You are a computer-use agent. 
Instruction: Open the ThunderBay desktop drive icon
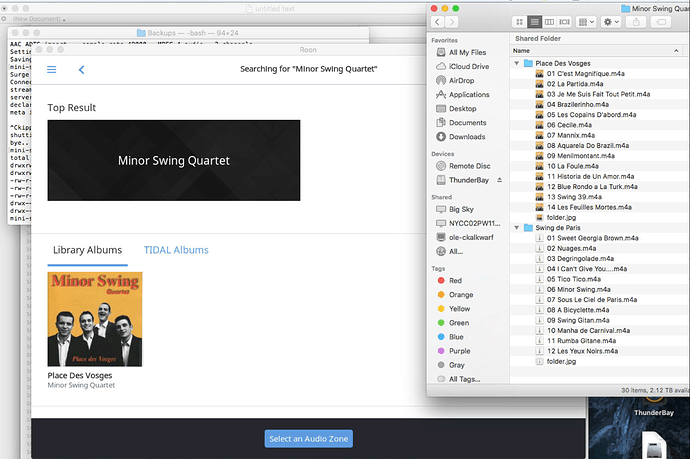coord(654,407)
